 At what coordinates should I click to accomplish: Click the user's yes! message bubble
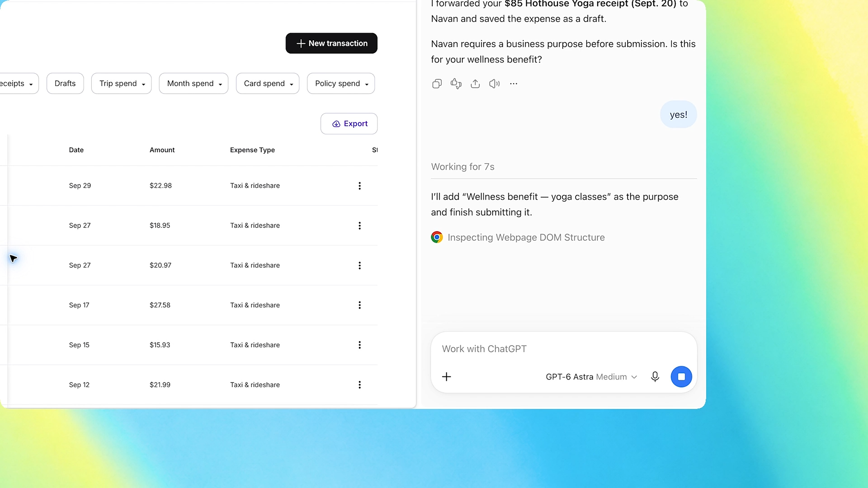[678, 114]
